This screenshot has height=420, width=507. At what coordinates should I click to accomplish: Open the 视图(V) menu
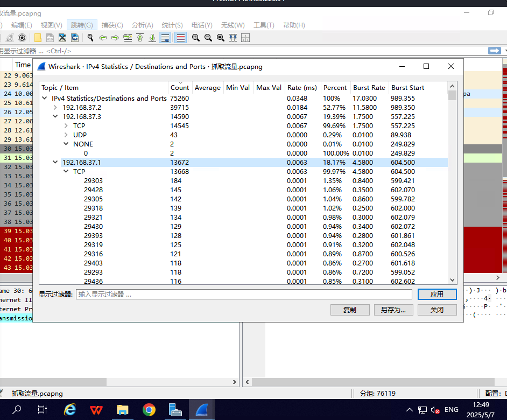tap(52, 25)
